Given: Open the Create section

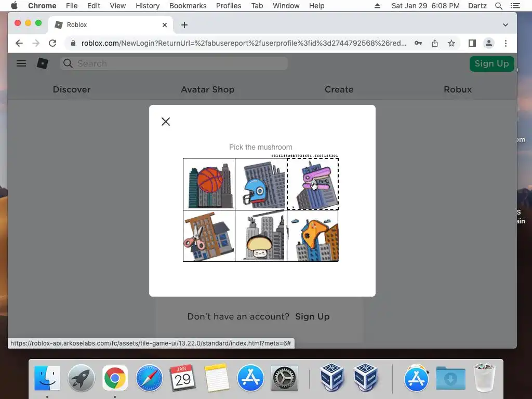Looking at the screenshot, I should [339, 89].
